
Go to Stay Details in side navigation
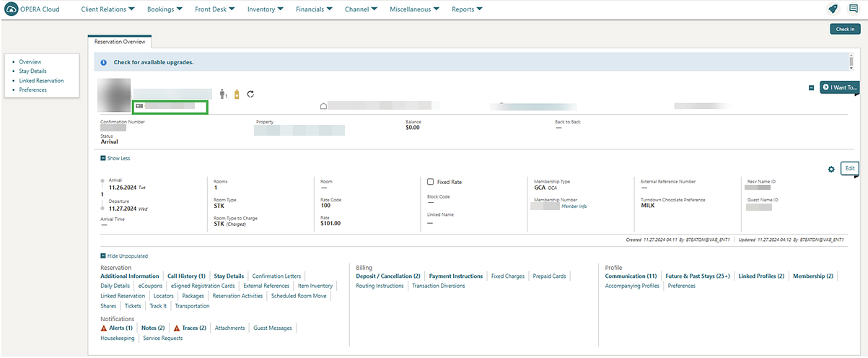[33, 71]
